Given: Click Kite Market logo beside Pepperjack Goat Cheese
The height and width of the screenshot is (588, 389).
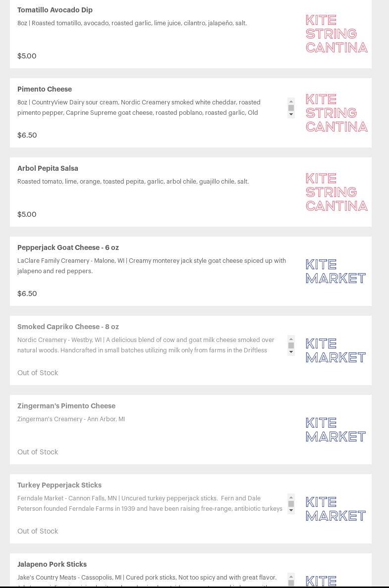Looking at the screenshot, I should point(335,271).
